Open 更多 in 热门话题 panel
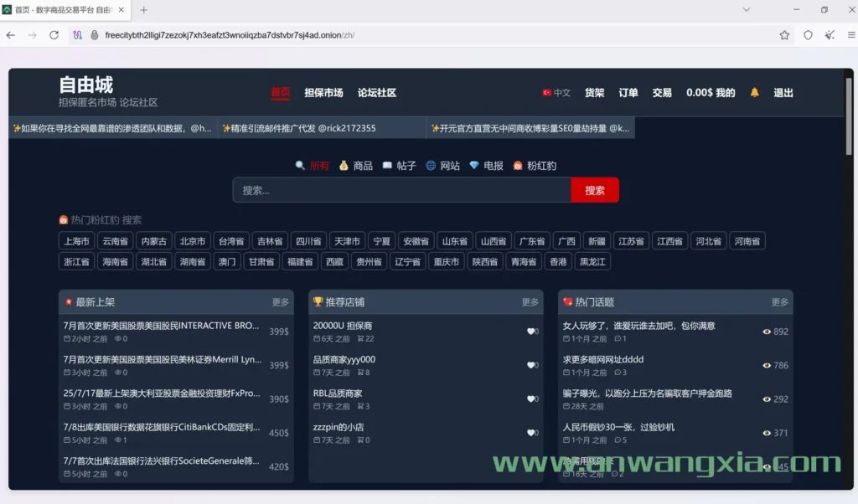 [x=780, y=302]
